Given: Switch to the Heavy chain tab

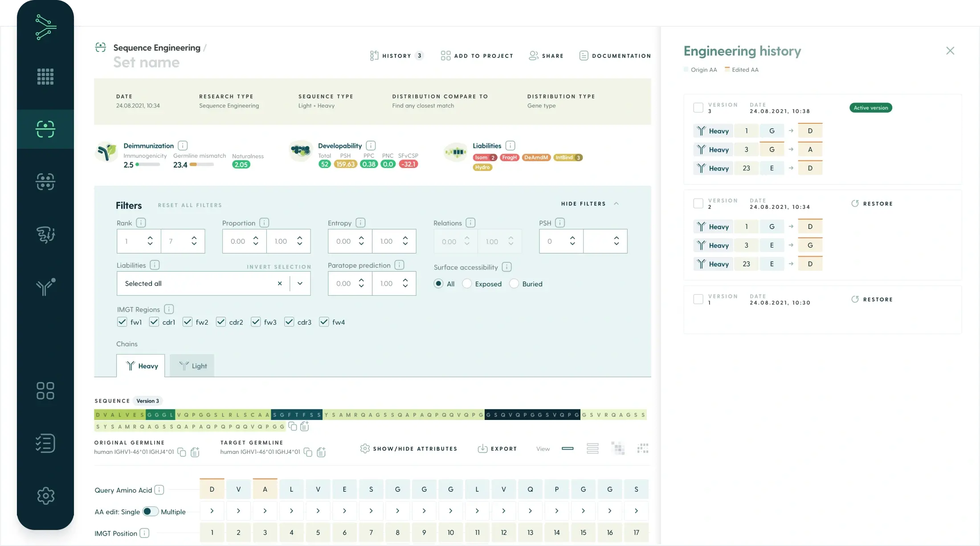Looking at the screenshot, I should click(141, 366).
